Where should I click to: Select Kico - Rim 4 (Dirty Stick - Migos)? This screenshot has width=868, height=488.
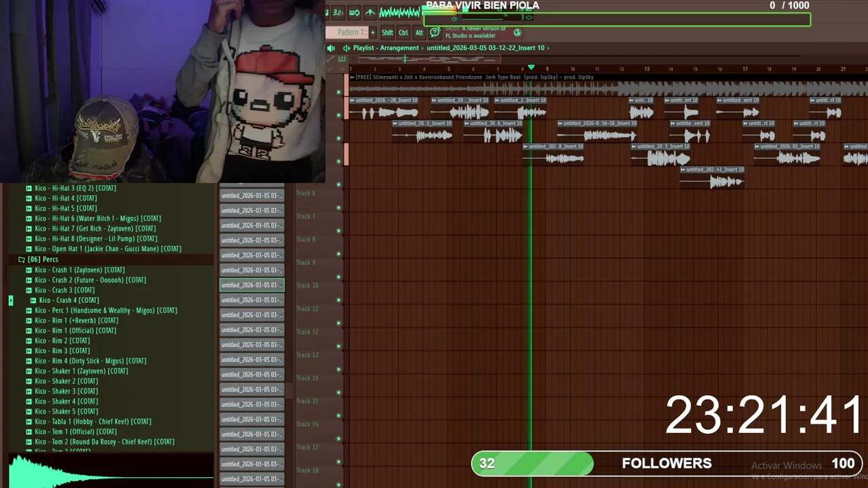(90, 361)
